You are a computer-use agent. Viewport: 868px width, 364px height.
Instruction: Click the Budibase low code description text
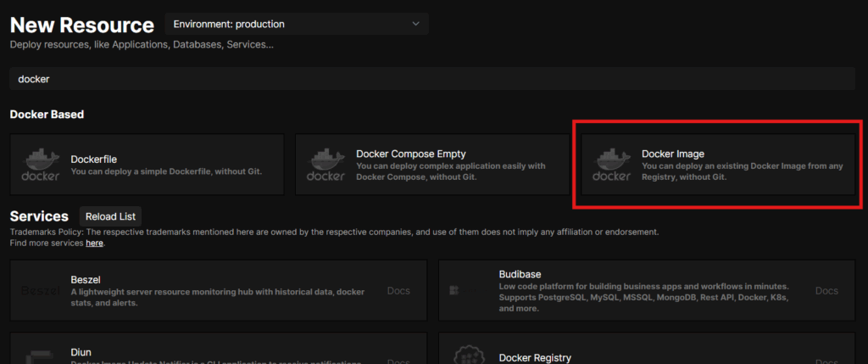(x=644, y=298)
